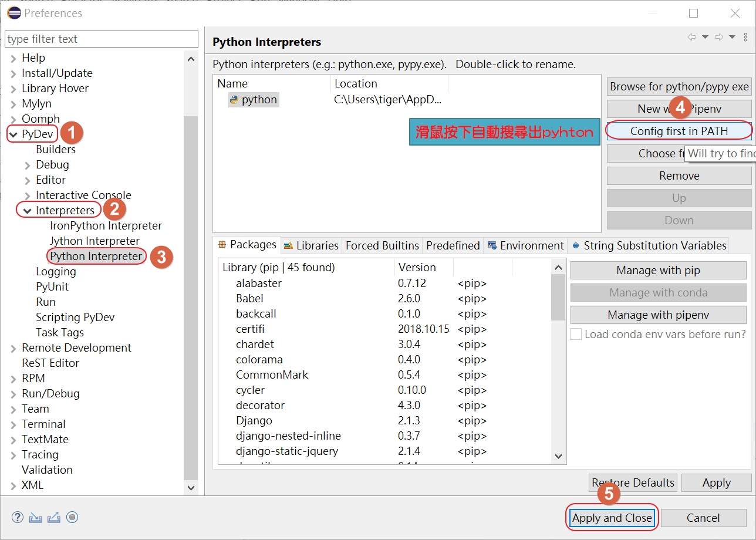
Task: Collapse the Interpreters node
Action: [x=28, y=211]
